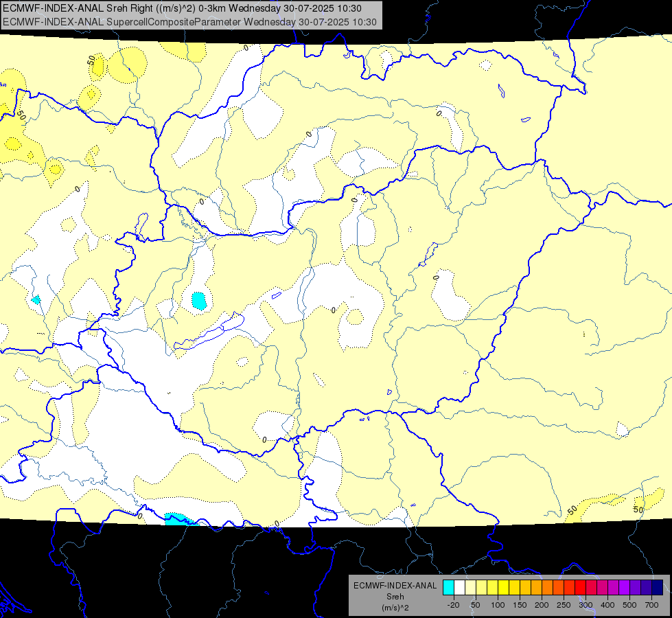Choose the golden swatch just left of 150
Viewport: 672px width, 618px height.
pyautogui.click(x=514, y=588)
